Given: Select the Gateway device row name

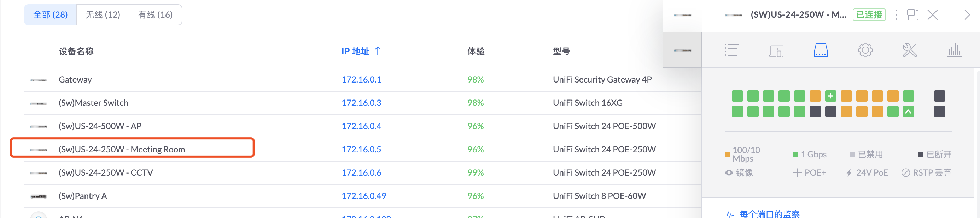Looking at the screenshot, I should pyautogui.click(x=75, y=80).
